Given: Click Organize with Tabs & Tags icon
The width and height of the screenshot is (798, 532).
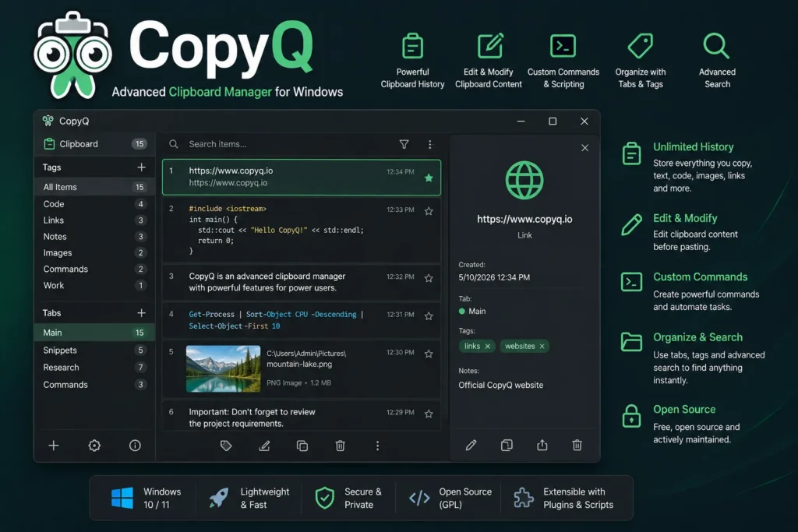Looking at the screenshot, I should [x=641, y=46].
